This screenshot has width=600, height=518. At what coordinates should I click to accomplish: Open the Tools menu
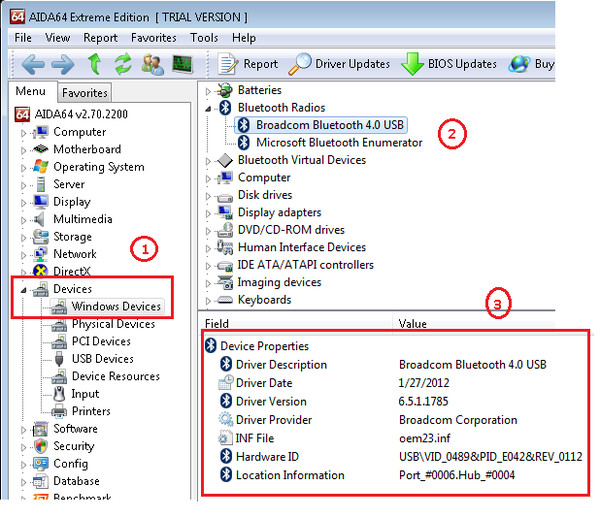(x=204, y=38)
